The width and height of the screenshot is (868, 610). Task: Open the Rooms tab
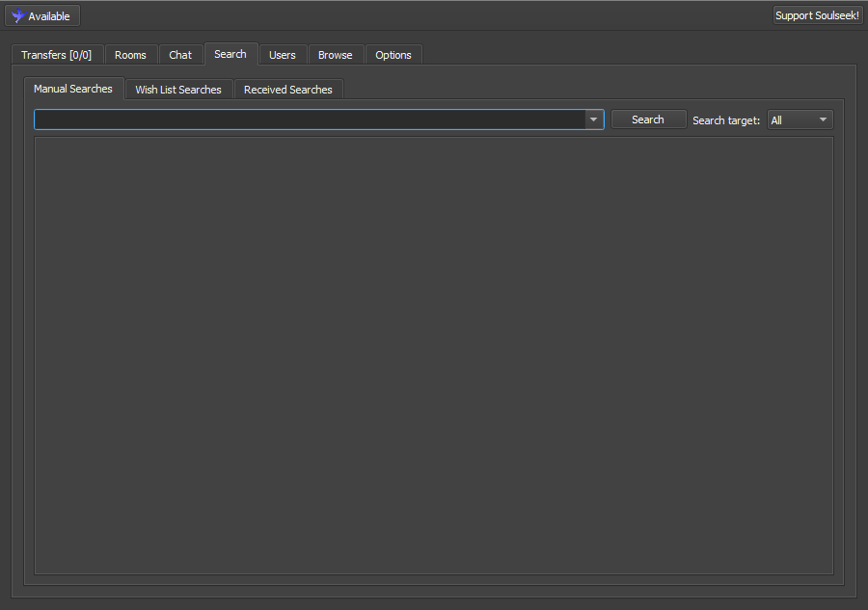[x=130, y=55]
